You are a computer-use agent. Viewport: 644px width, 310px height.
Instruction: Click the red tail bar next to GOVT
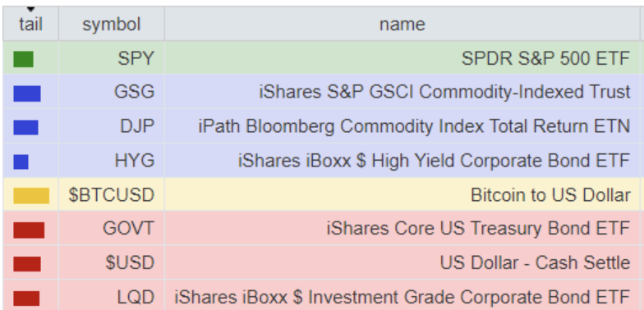(x=29, y=230)
